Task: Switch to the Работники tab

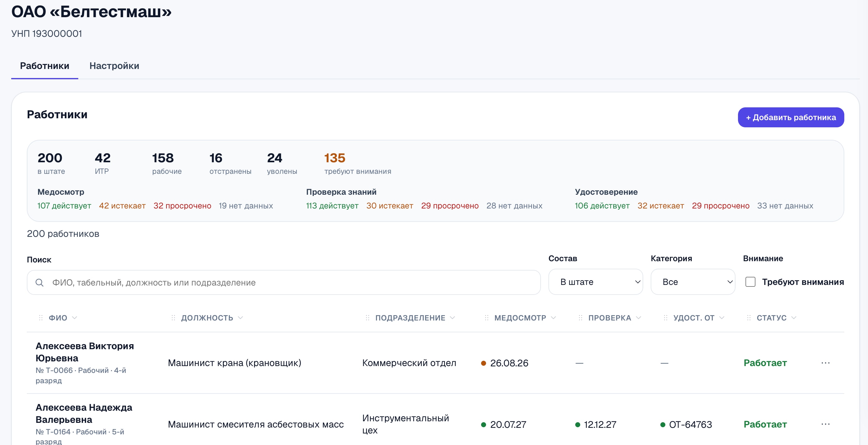Action: [45, 66]
